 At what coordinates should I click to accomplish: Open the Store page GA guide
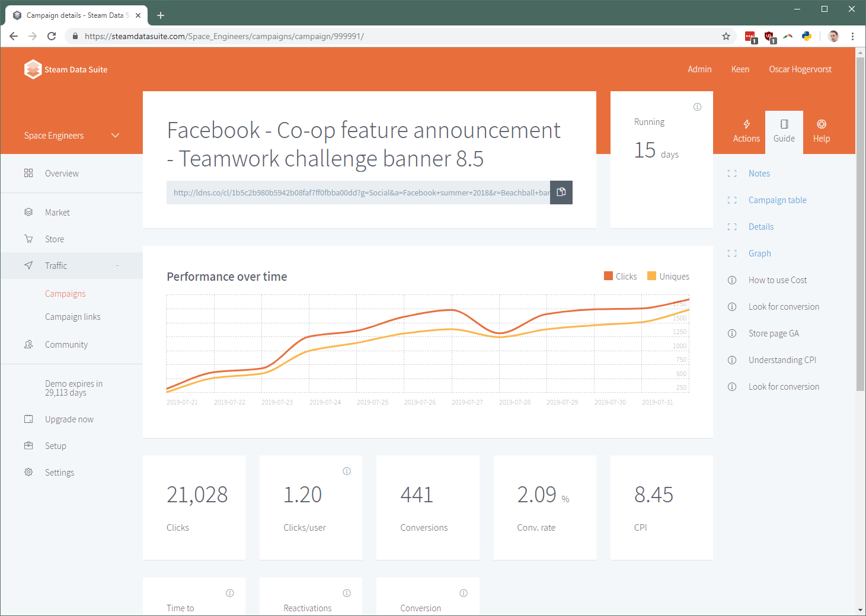coord(774,333)
